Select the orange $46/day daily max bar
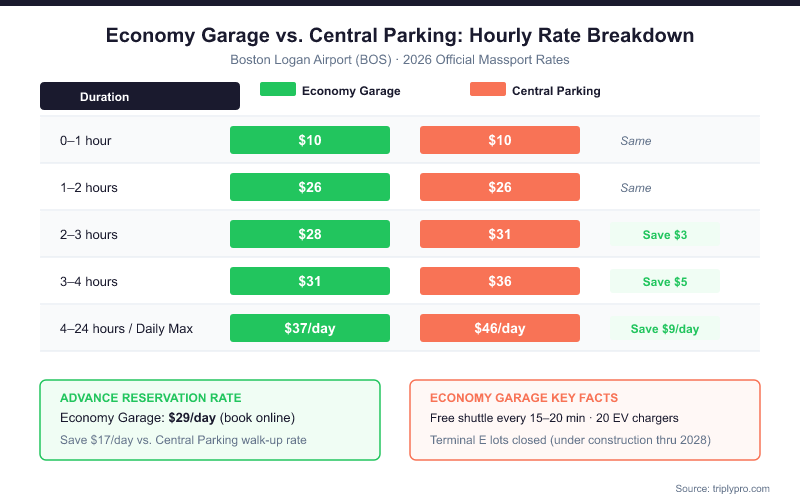This screenshot has width=800, height=500. (500, 328)
